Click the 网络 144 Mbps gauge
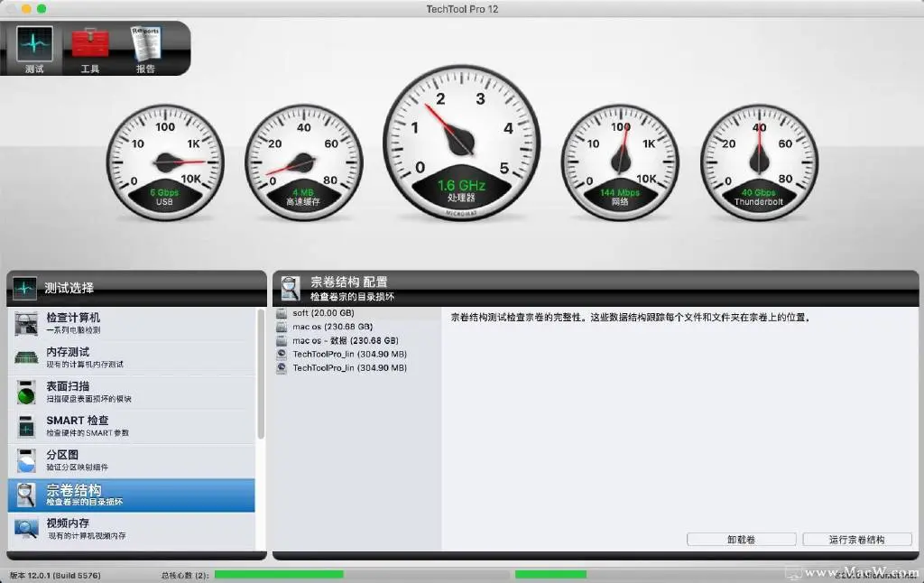The height and width of the screenshot is (583, 924). [620, 162]
